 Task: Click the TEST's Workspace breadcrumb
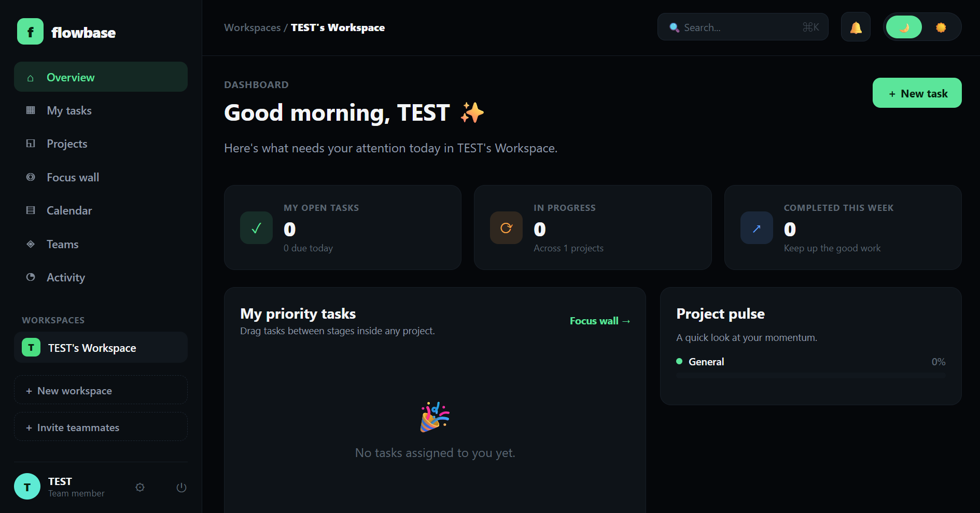tap(338, 27)
